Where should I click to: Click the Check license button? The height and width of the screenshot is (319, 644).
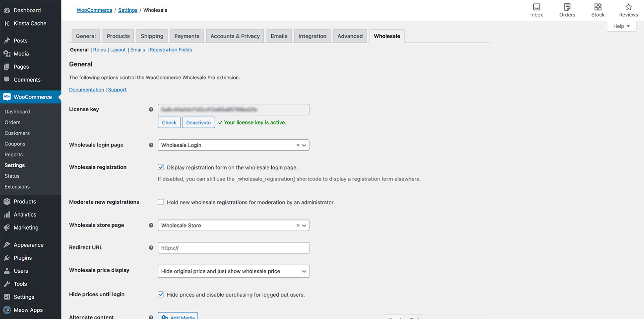click(x=169, y=122)
